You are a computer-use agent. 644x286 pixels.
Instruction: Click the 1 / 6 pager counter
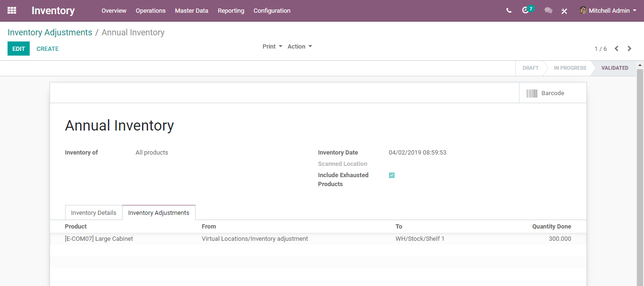[601, 49]
